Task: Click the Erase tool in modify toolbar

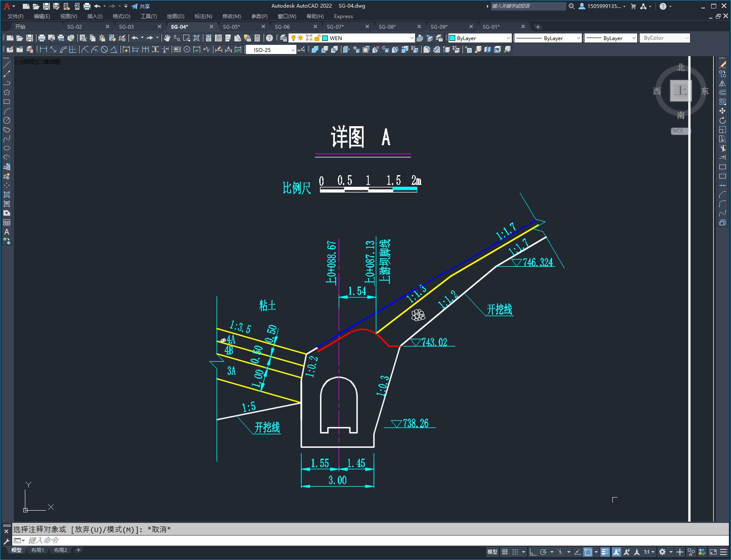Action: (x=723, y=65)
